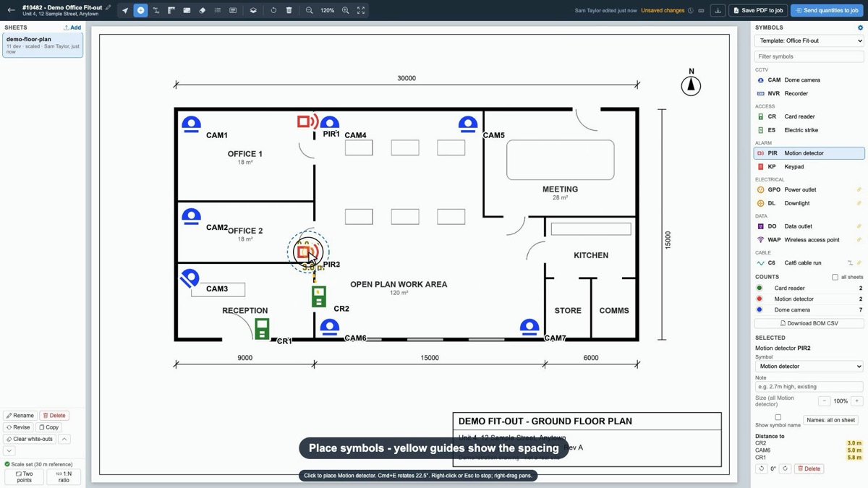Select Dome camera symbol
The image size is (868, 488).
tap(809, 80)
